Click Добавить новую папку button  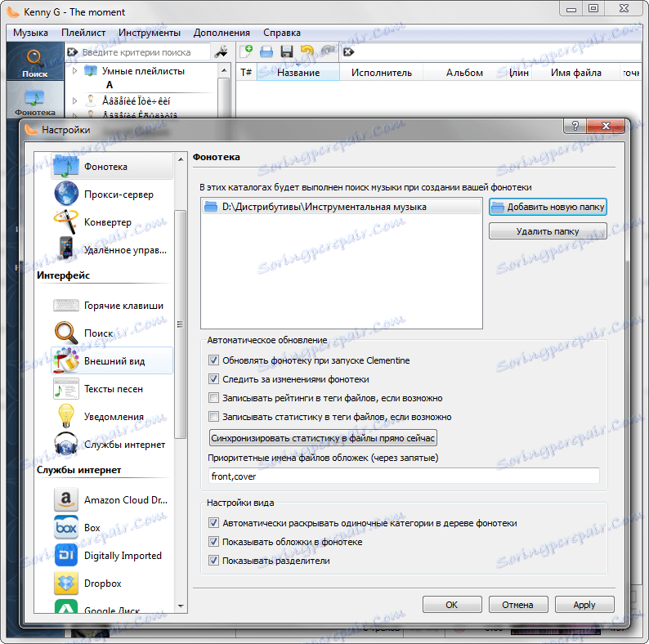click(x=548, y=207)
